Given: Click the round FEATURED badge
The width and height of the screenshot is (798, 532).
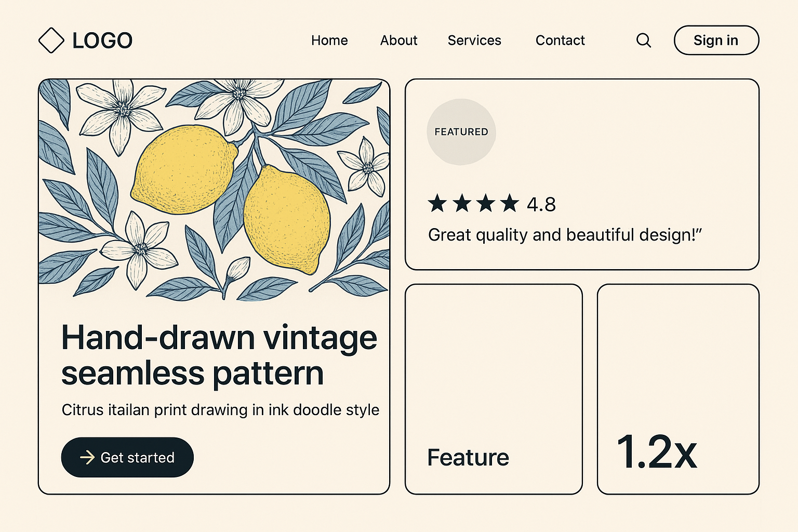Looking at the screenshot, I should (461, 132).
